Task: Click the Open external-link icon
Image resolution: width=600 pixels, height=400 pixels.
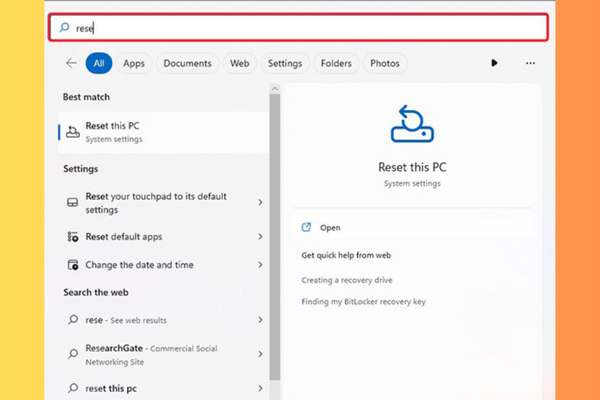Action: 306,227
